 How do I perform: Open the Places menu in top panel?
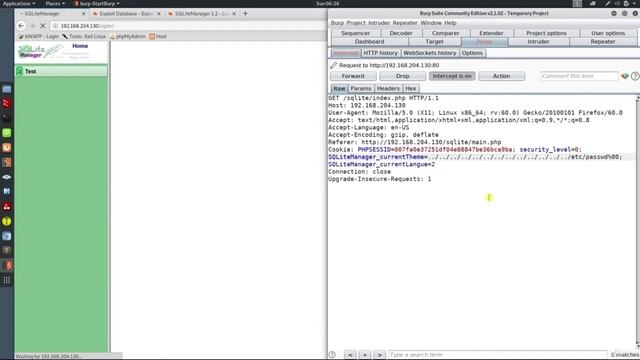[55, 3]
